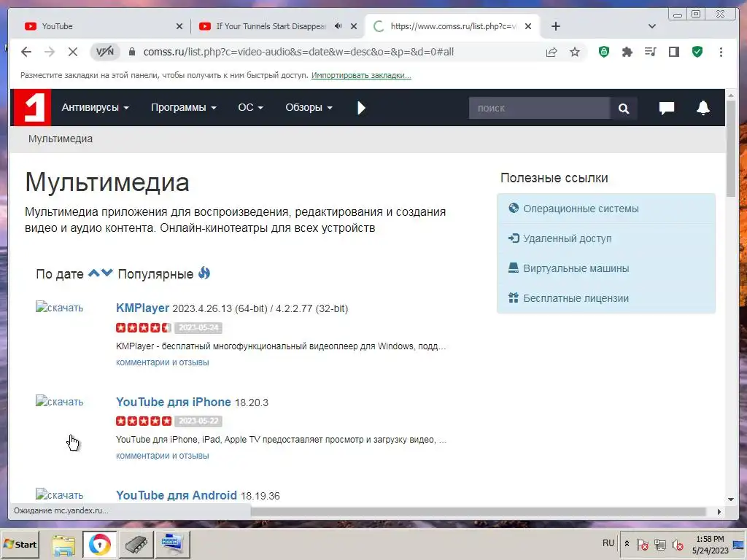The width and height of the screenshot is (747, 560).
Task: Click KMPlayer скачать thumbnail
Action: tap(60, 308)
